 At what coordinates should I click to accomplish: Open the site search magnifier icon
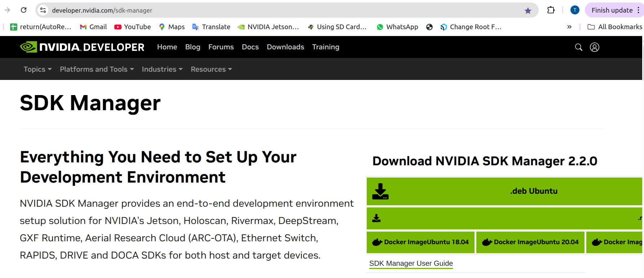(x=578, y=47)
